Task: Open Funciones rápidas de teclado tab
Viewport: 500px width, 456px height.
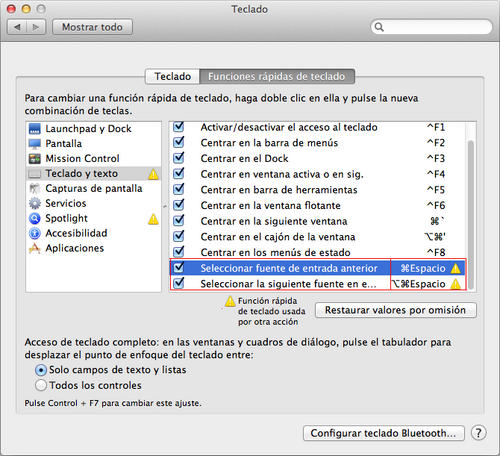Action: [x=277, y=77]
